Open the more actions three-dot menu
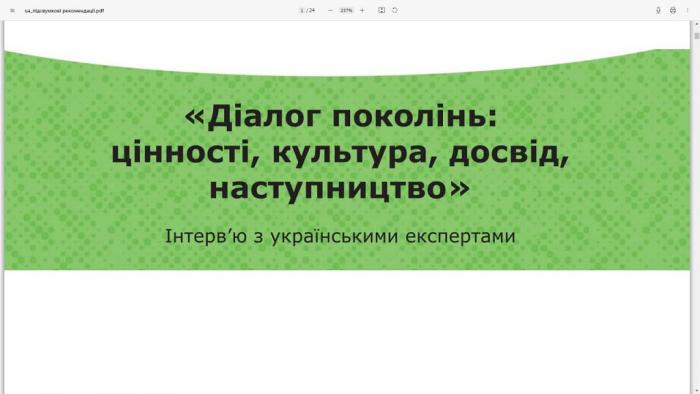Viewport: 700px width, 394px height. click(688, 10)
